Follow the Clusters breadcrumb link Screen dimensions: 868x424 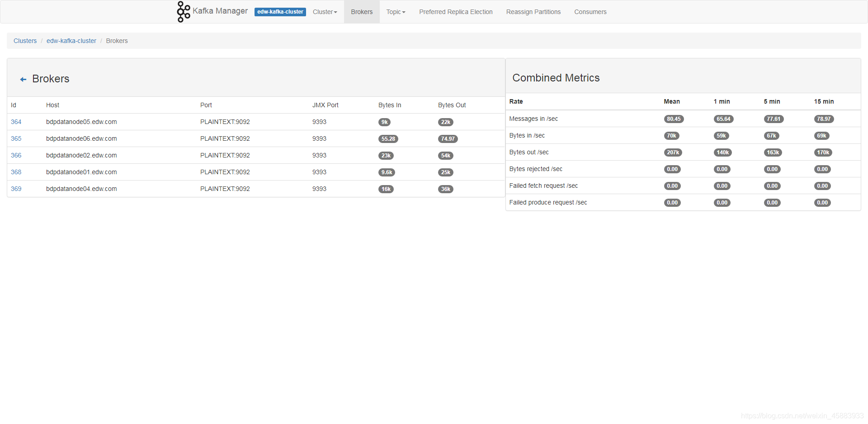[x=25, y=41]
